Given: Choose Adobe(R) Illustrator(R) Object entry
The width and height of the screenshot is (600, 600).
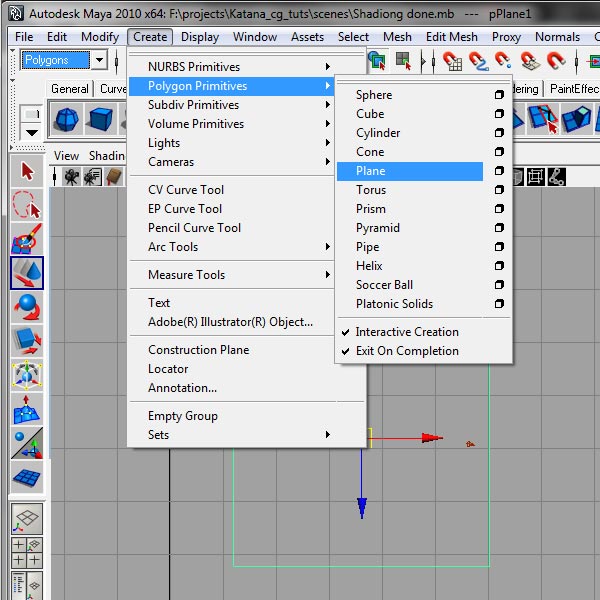Looking at the screenshot, I should click(231, 322).
